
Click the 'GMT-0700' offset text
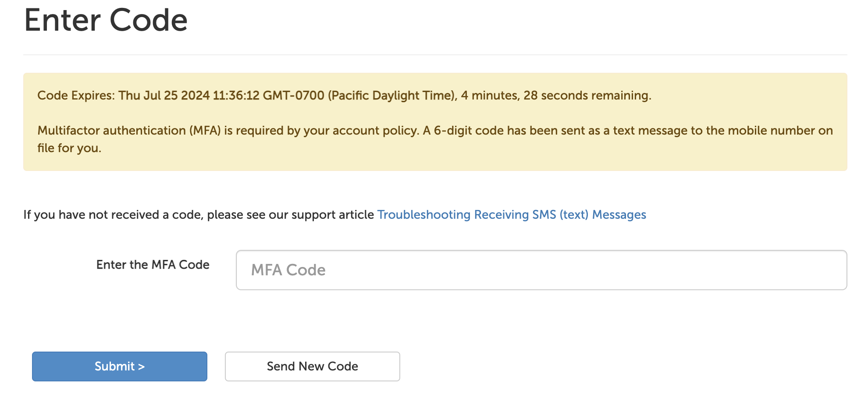pyautogui.click(x=293, y=96)
